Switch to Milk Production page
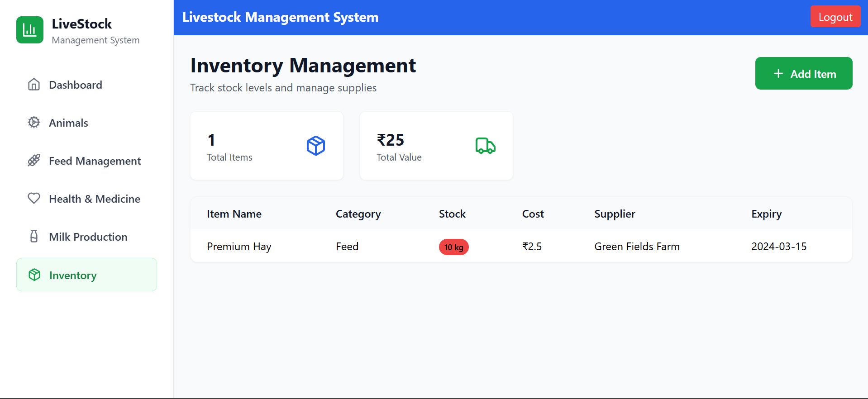868x399 pixels. click(86, 237)
